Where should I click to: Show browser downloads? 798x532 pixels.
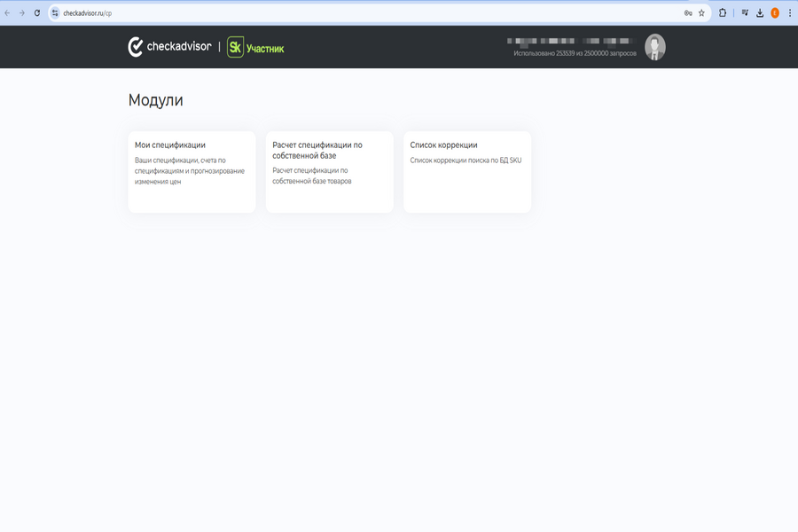pyautogui.click(x=760, y=13)
